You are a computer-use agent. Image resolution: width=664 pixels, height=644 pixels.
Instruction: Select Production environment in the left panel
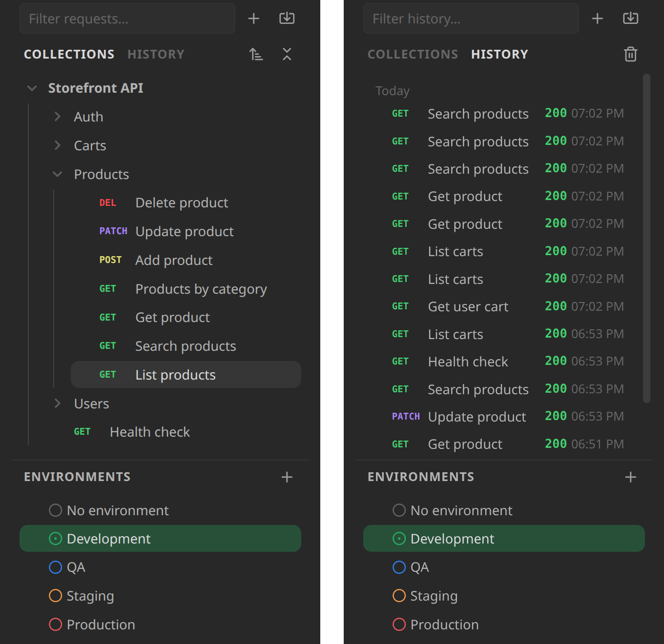click(160, 624)
